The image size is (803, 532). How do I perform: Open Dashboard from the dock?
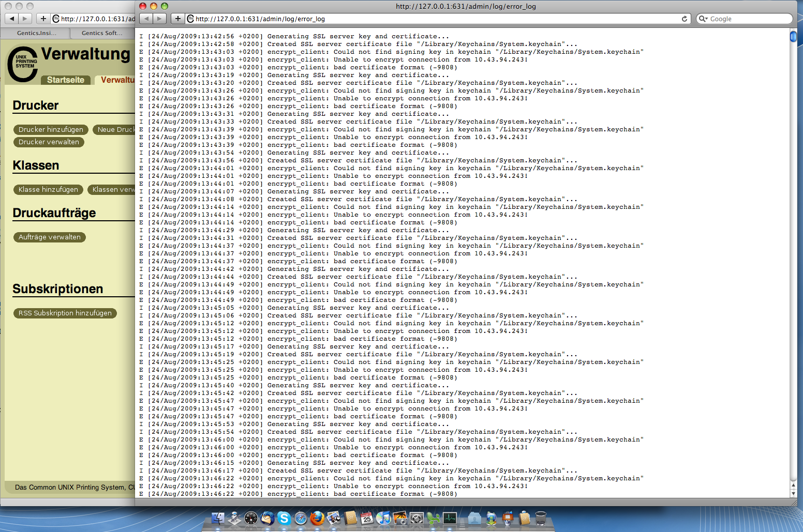click(251, 518)
